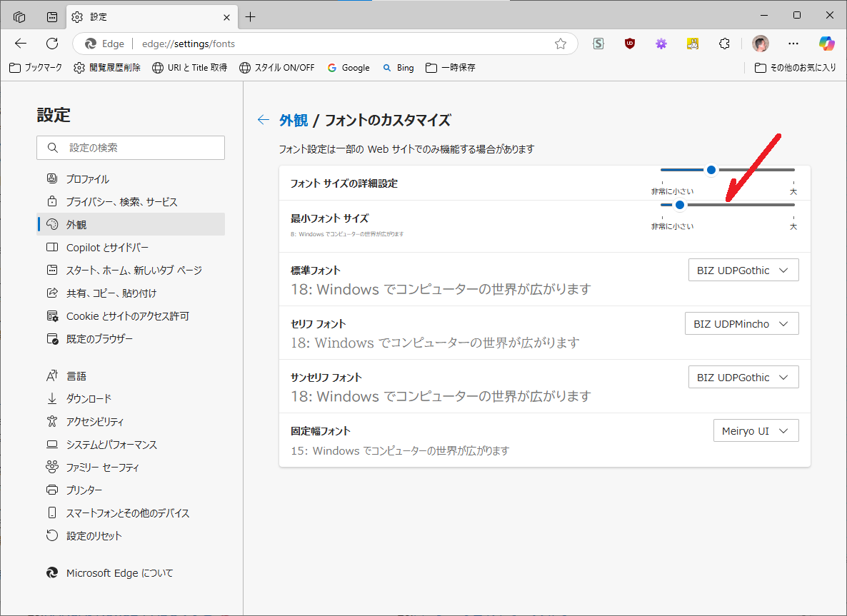This screenshot has height=616, width=847.
Task: Expand the セリフ フォント BIZ UDPMincho dropdown
Action: (x=741, y=324)
